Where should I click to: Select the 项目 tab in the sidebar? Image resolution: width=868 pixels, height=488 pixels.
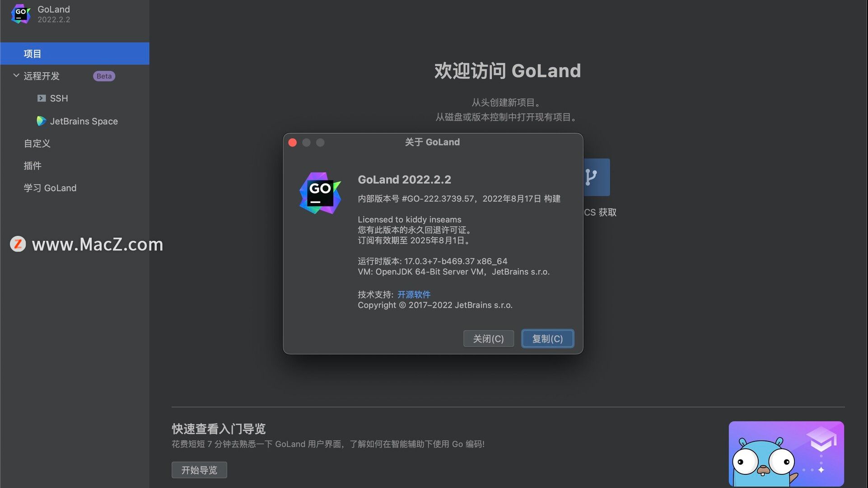[75, 54]
